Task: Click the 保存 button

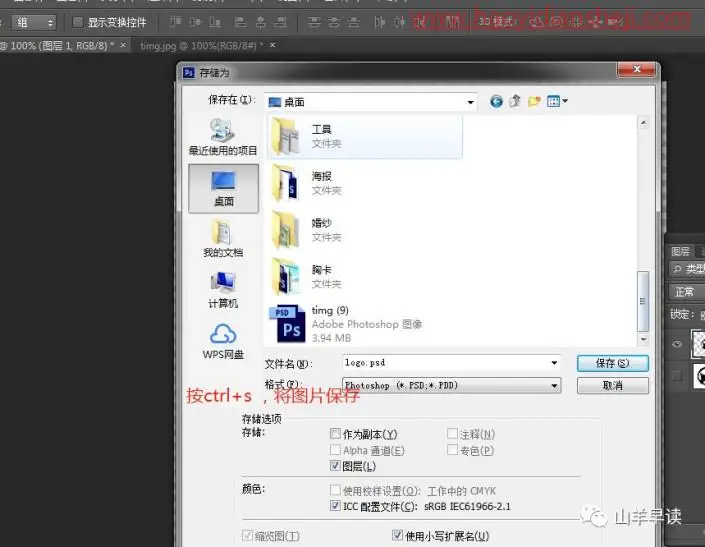Action: [x=612, y=363]
